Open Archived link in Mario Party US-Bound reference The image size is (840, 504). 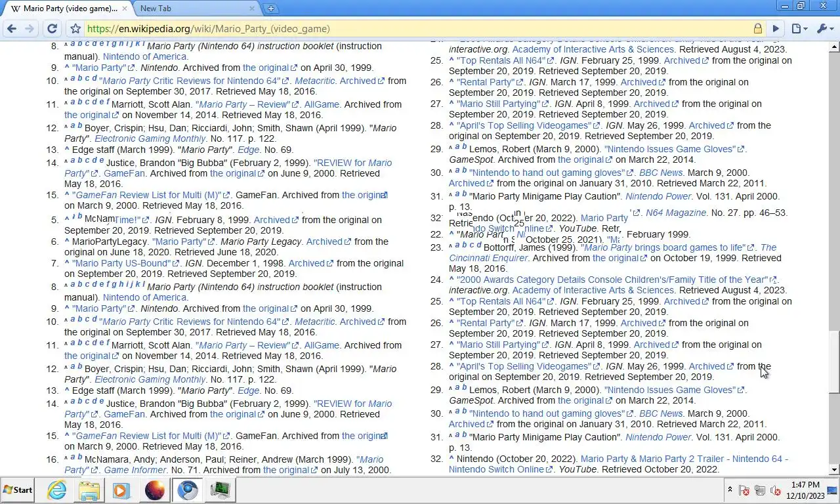point(306,263)
